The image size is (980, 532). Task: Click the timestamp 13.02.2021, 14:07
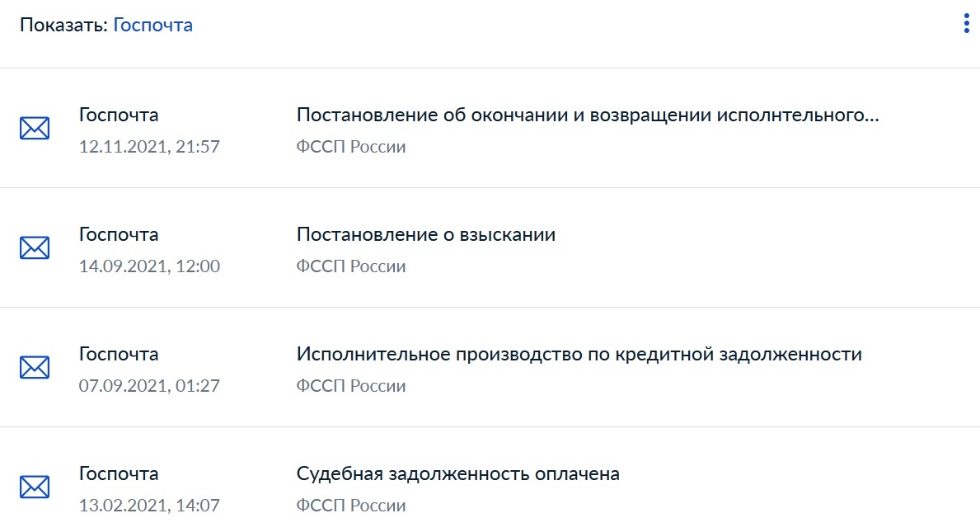tap(149, 506)
